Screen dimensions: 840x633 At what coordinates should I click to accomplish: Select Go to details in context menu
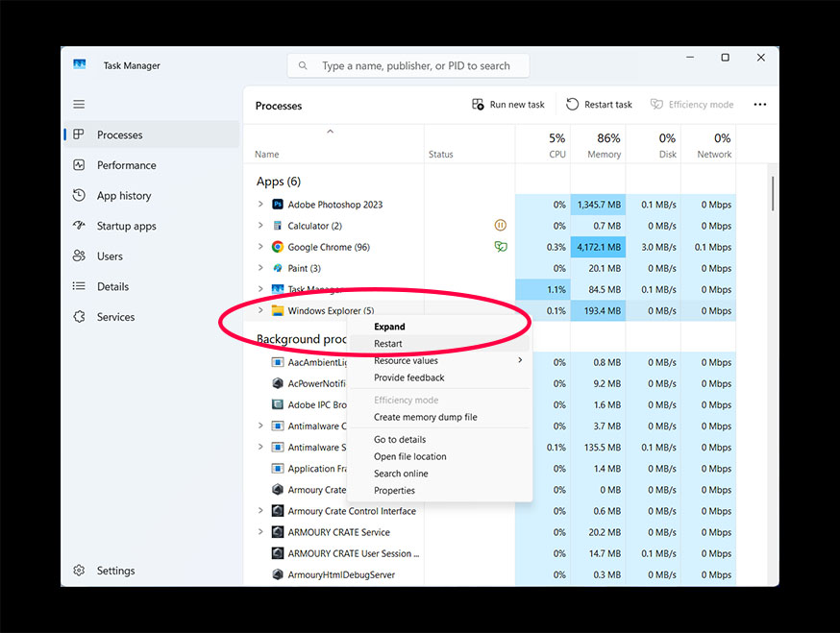(x=439, y=440)
